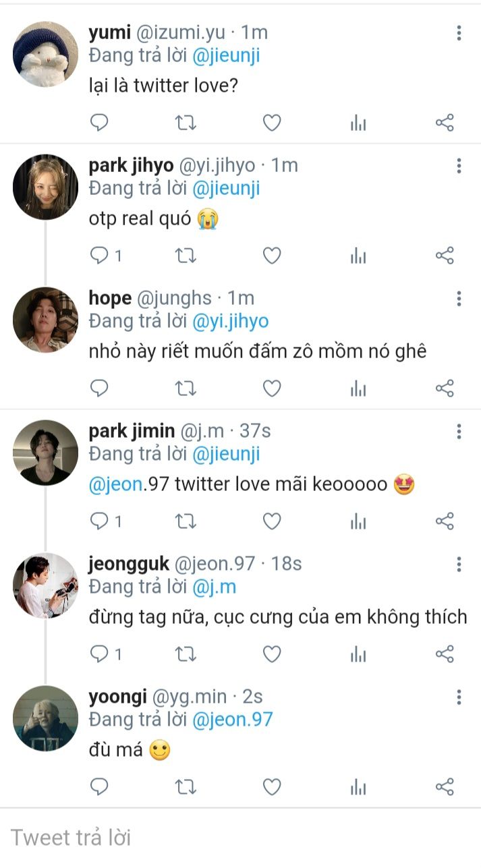Open the @jieunji mention in yumi's reply
This screenshot has height=868, width=481.
click(x=226, y=56)
